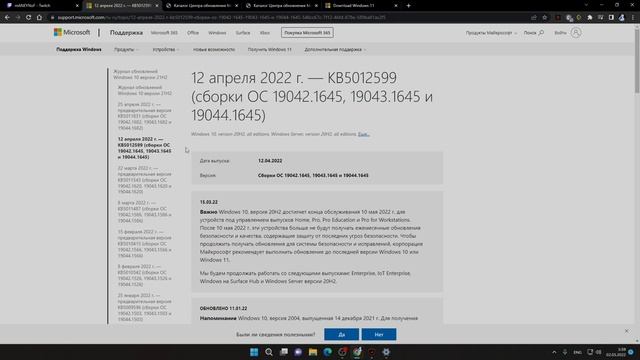Open Microsoft Edge from taskbar
This screenshot has width=640, height=360.
coord(327,352)
